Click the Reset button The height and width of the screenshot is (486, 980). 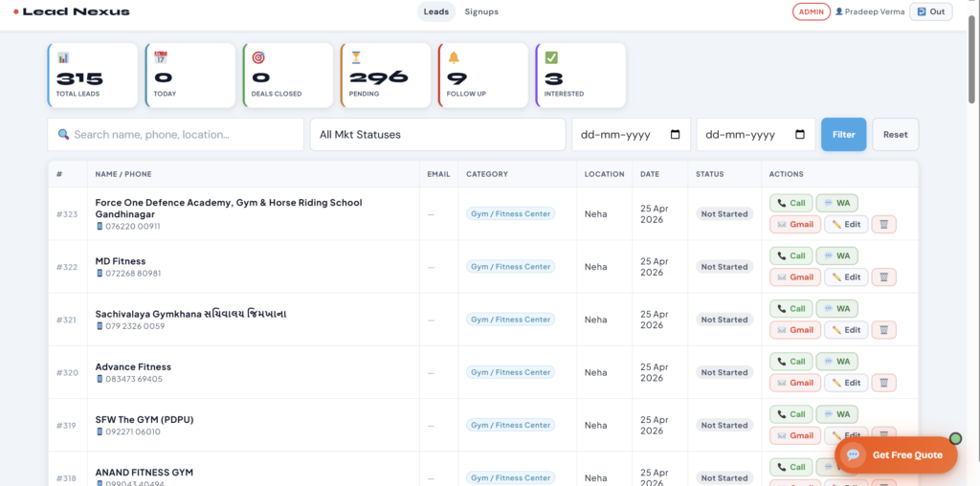pyautogui.click(x=896, y=134)
